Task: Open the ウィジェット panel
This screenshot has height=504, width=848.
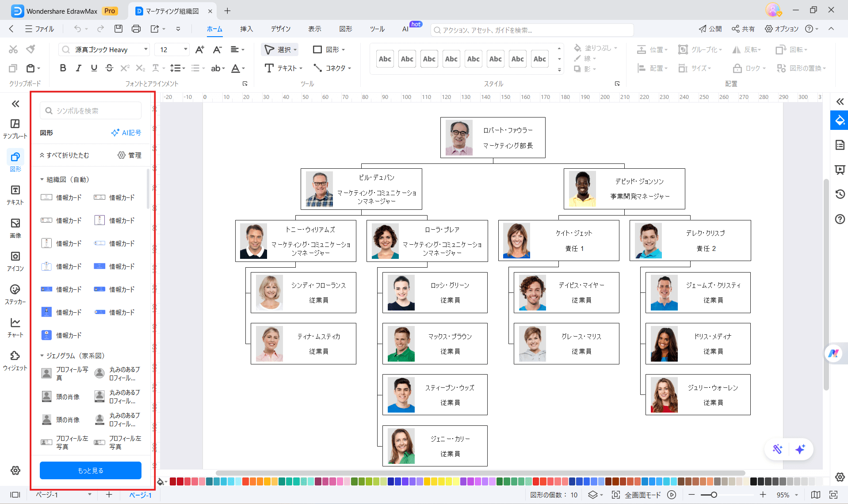Action: click(15, 360)
